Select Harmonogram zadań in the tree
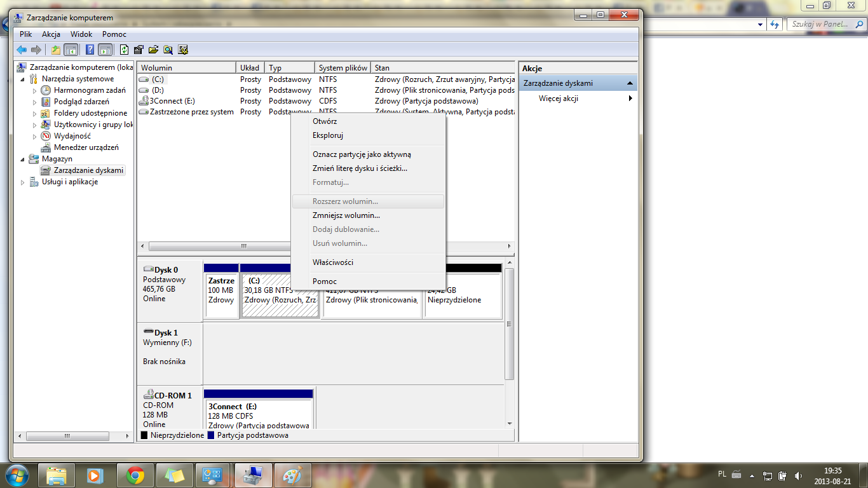Screen dimensions: 868x488 pos(90,90)
